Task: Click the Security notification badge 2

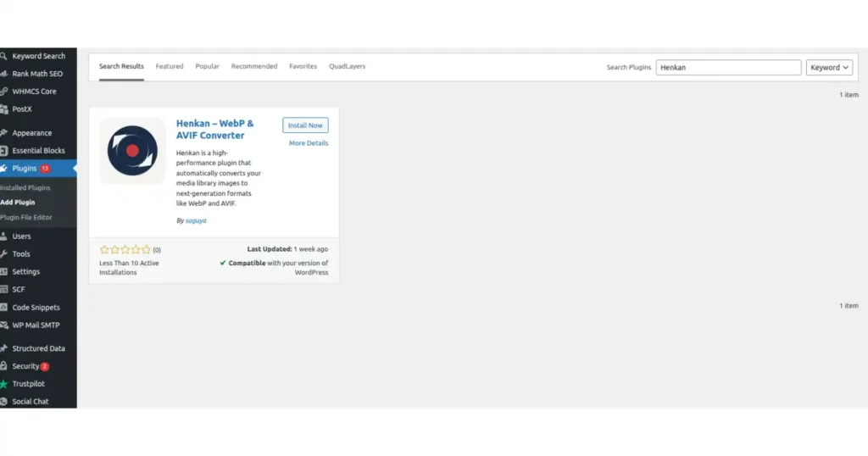Action: point(44,366)
